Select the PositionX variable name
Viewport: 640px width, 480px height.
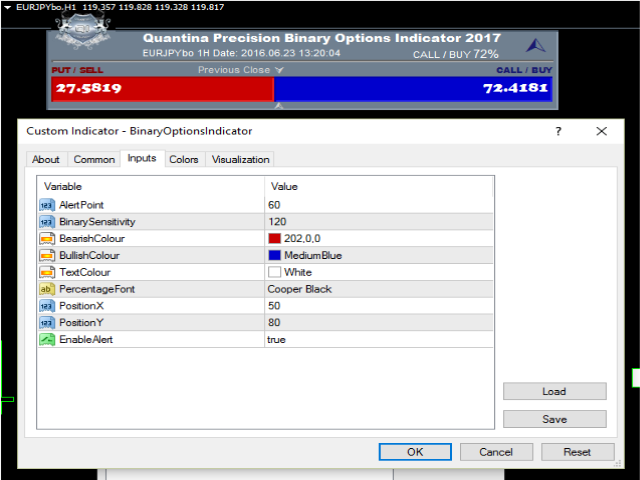(x=81, y=306)
